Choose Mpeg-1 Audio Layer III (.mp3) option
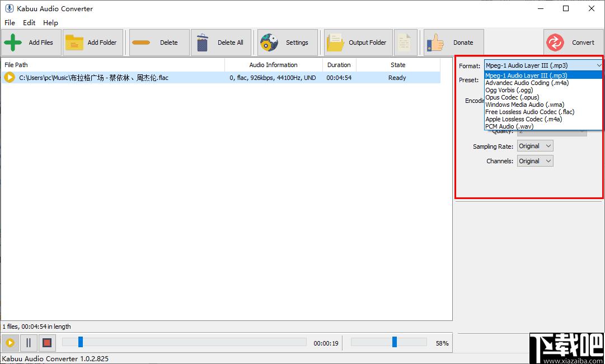Screen dimensions: 605x364 pyautogui.click(x=543, y=75)
